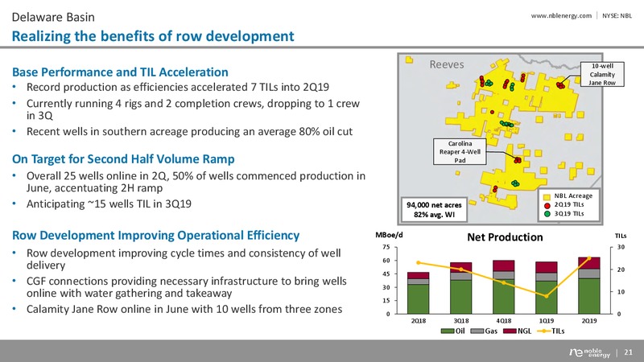Viewport: 644px width, 362px height.
Task: Click the 2Q18 production bar
Action: click(x=418, y=293)
